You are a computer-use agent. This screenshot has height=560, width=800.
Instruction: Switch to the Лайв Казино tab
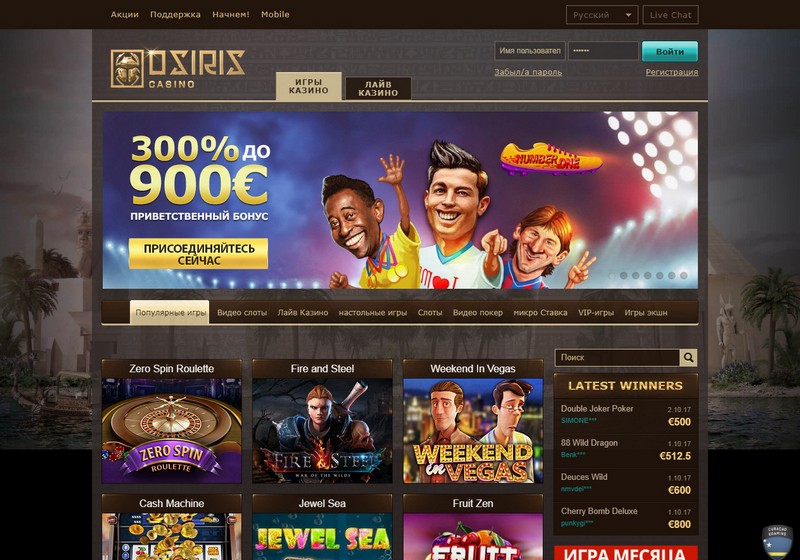(x=378, y=88)
